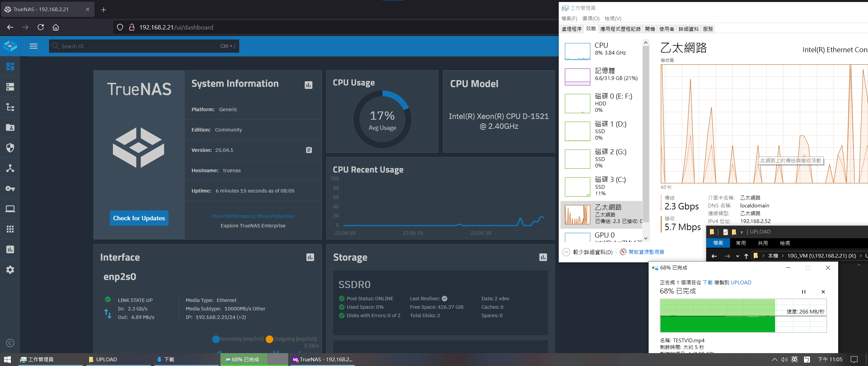Pause the file copy operation
Viewport: 868px width, 366px height.
point(804,291)
